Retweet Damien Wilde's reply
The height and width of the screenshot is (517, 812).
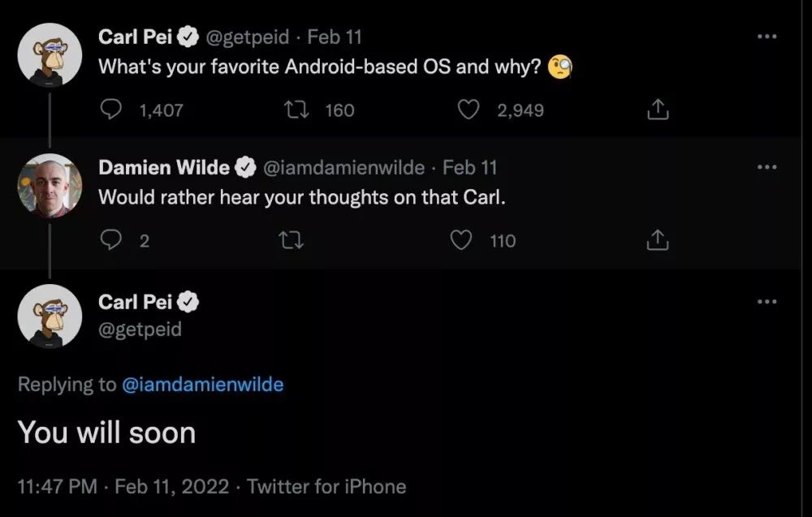point(287,240)
